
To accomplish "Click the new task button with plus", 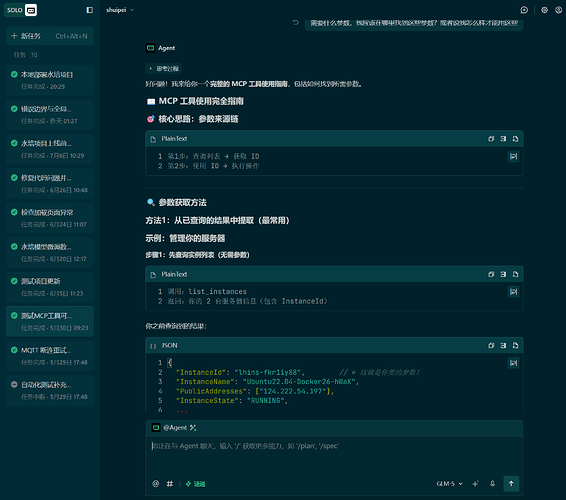I will click(50, 36).
